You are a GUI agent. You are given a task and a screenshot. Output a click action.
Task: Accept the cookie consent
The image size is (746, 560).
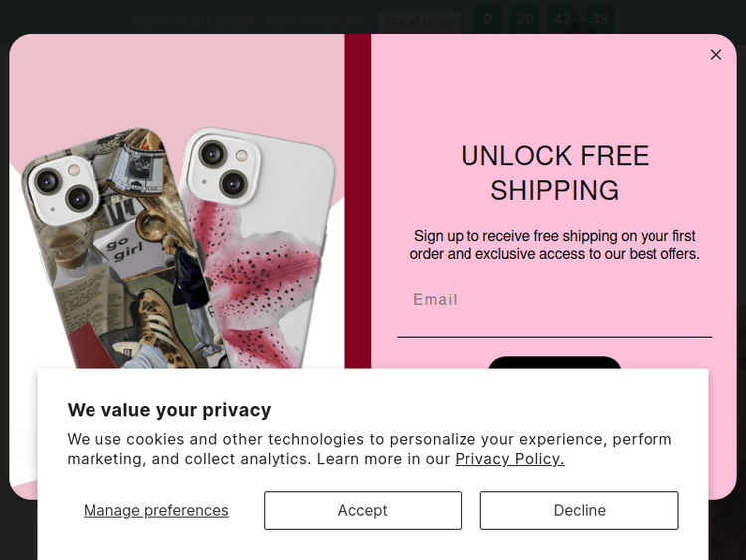[362, 510]
